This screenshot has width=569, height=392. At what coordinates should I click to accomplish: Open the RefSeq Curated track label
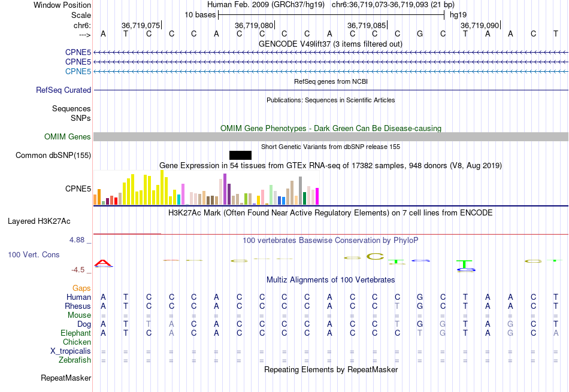click(x=63, y=90)
